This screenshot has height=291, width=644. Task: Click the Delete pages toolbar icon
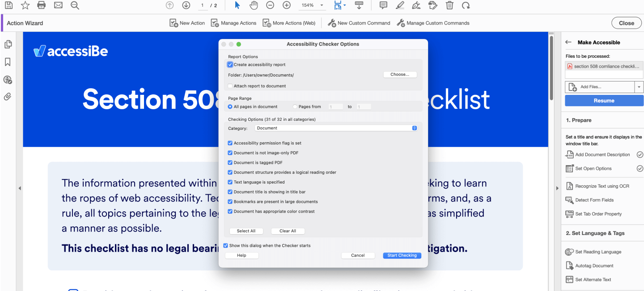tap(449, 5)
